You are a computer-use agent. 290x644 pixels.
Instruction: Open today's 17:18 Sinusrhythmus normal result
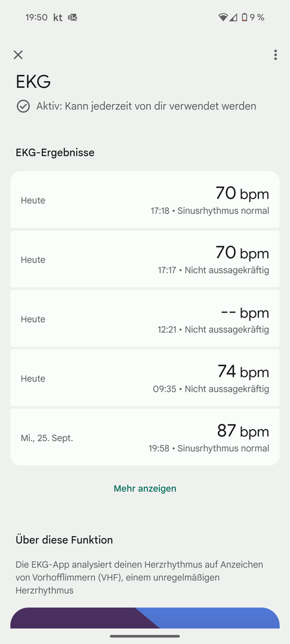145,200
